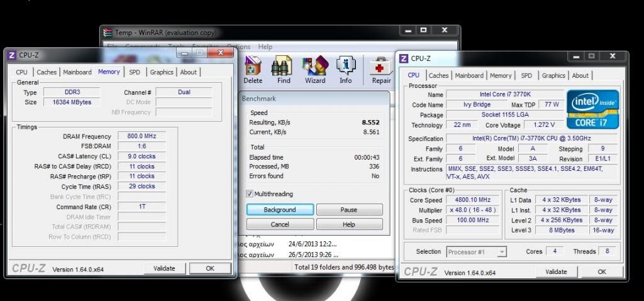Click the WinRAR title bar icon
This screenshot has width=644, height=301.
click(108, 33)
